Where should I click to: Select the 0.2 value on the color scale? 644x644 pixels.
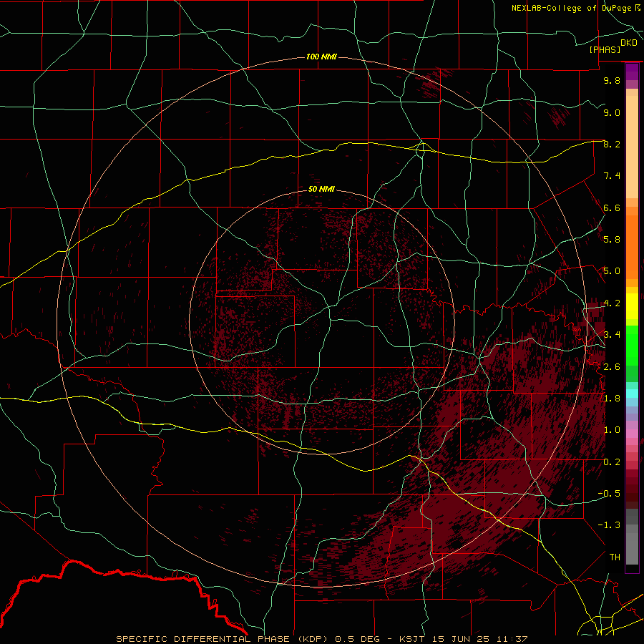coord(612,462)
